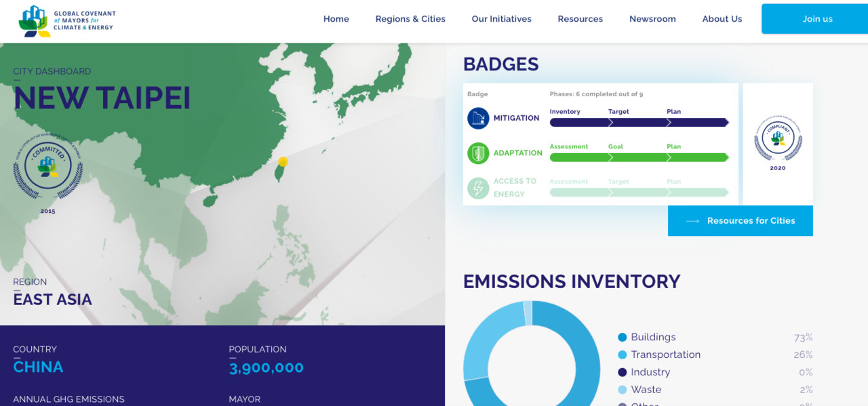The height and width of the screenshot is (406, 868).
Task: Open the Home menu item
Action: tap(336, 19)
